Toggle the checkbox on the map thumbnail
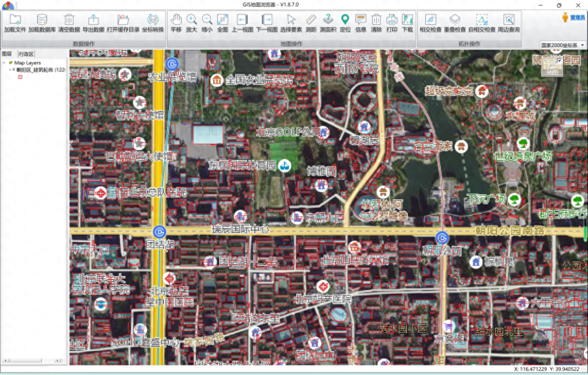Viewport: 588px width, 375px height. (x=559, y=61)
